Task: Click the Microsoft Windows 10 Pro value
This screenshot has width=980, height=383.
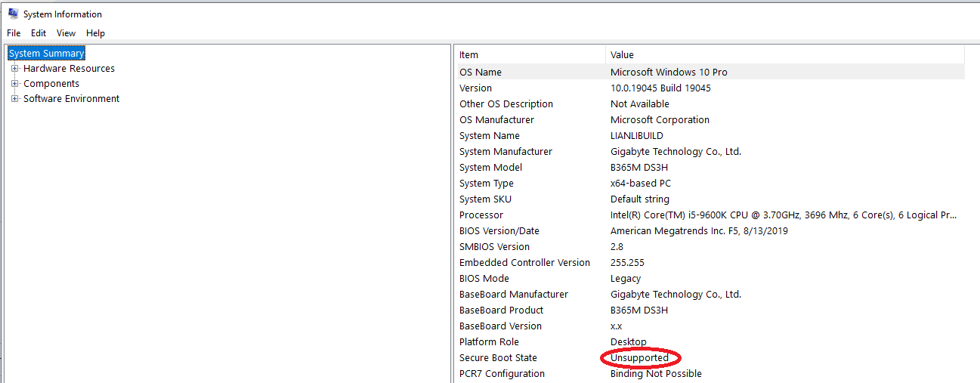Action: [669, 73]
